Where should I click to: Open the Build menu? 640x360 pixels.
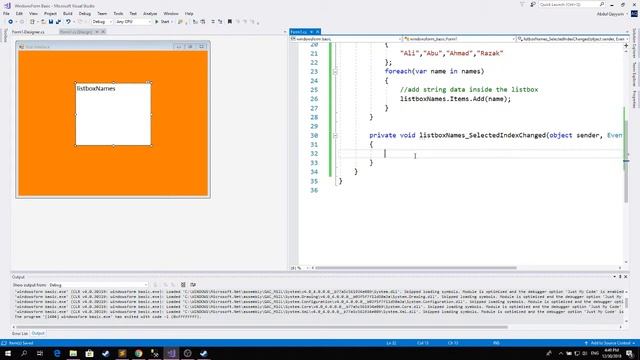(68, 13)
